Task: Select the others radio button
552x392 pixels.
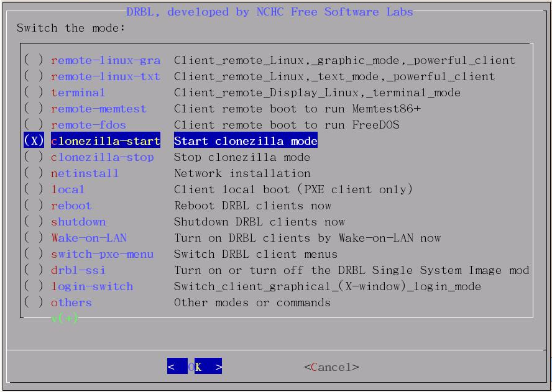Action: coord(34,303)
